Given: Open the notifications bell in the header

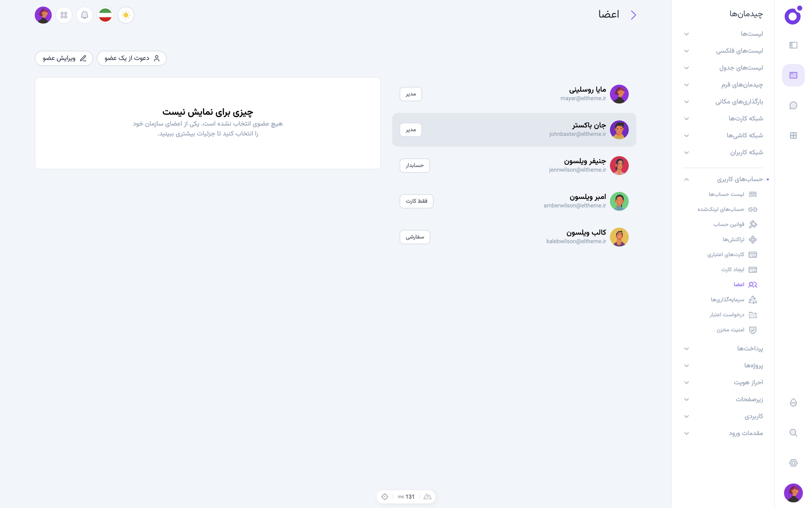Looking at the screenshot, I should [x=84, y=15].
